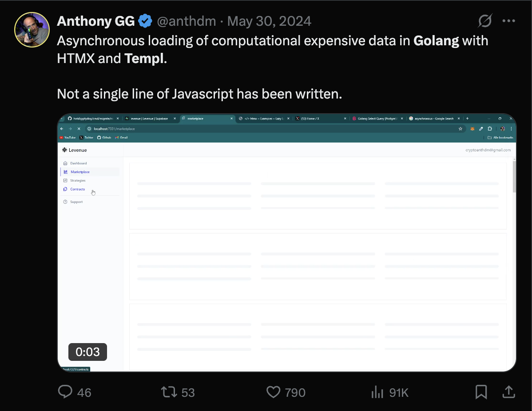Share the tweet with upload icon
The image size is (532, 411).
tap(508, 391)
